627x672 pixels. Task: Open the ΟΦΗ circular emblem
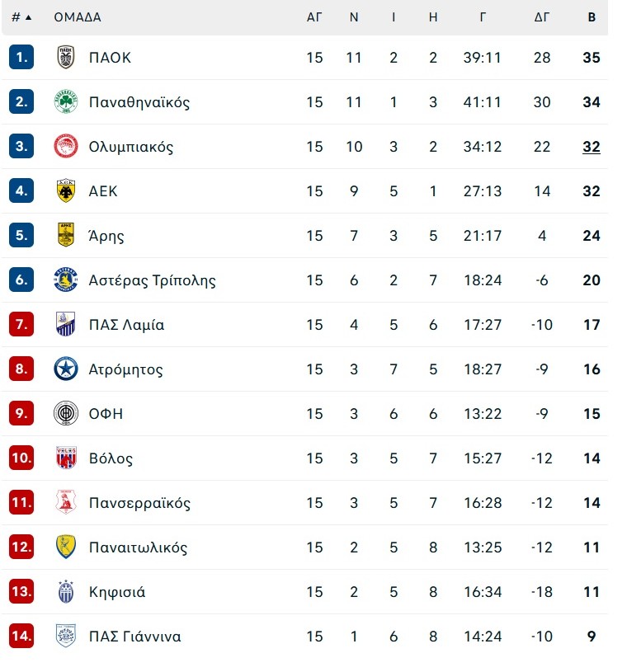[x=66, y=413]
